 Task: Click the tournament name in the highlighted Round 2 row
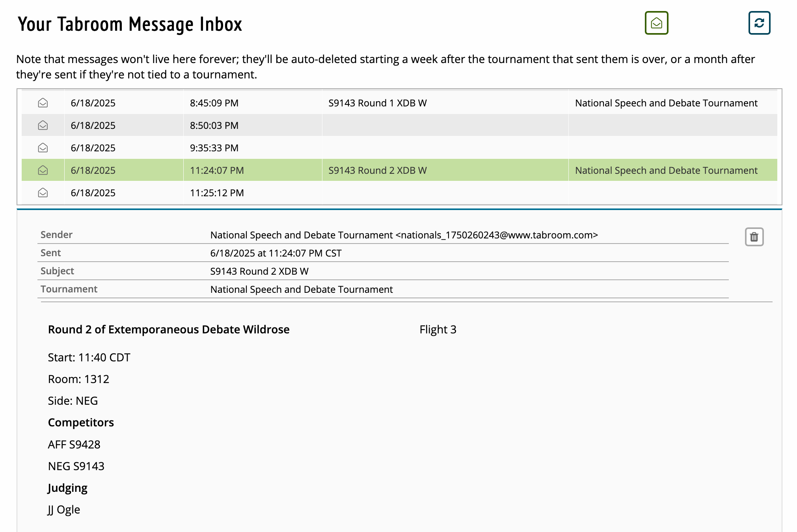tap(666, 170)
